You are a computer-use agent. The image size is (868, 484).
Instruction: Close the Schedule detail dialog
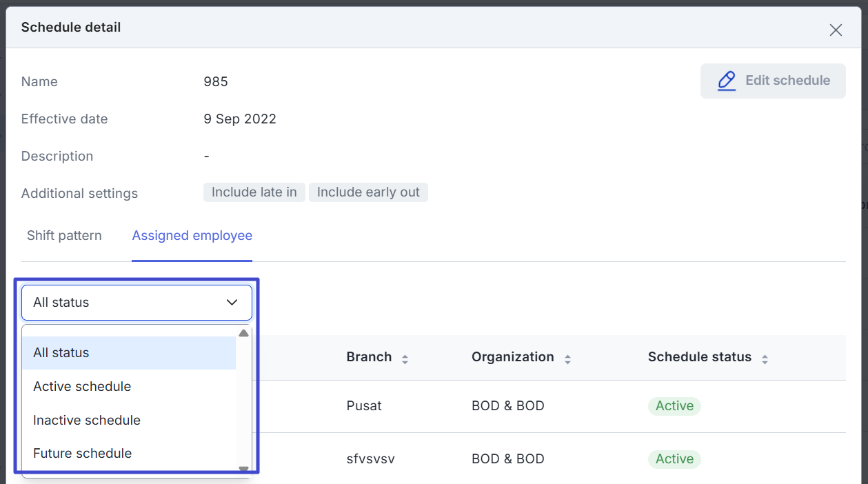click(x=836, y=30)
